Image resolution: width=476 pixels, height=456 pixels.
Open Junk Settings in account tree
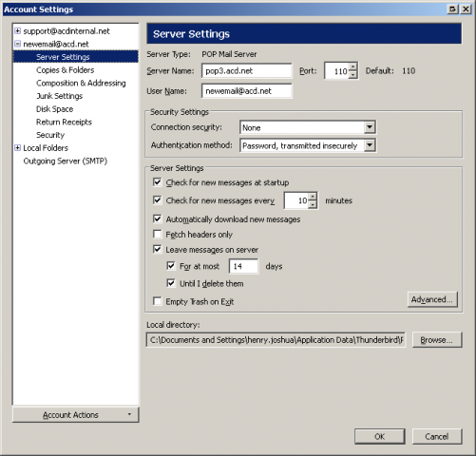(x=59, y=96)
